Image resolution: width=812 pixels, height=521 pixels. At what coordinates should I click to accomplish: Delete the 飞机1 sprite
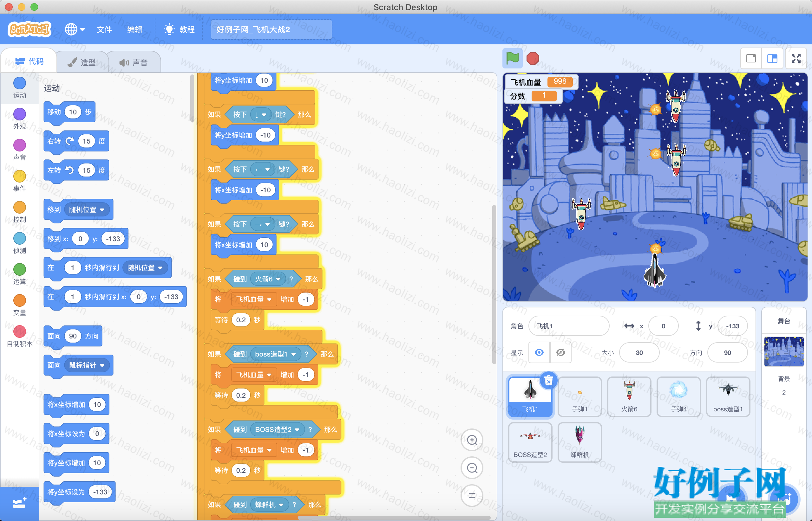click(x=548, y=381)
